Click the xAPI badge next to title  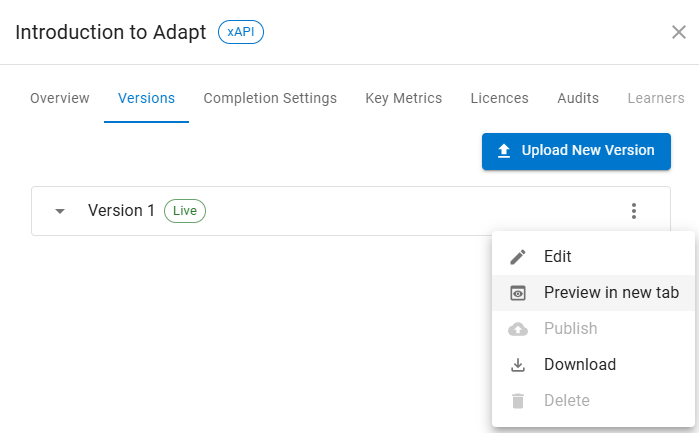coord(241,32)
